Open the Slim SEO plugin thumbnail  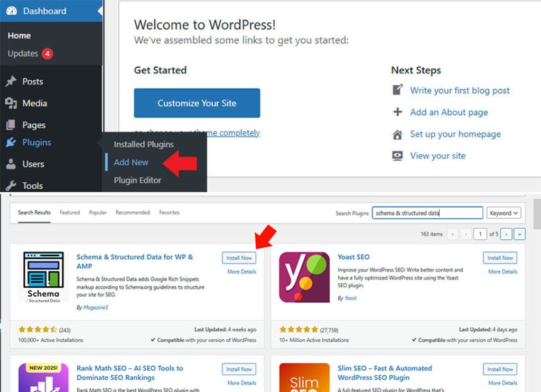304,377
